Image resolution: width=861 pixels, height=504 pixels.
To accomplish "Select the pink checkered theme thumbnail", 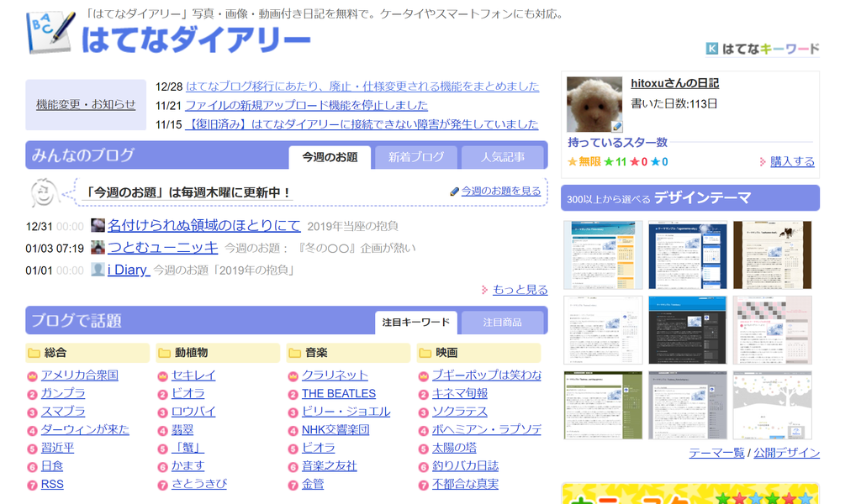I will (x=772, y=330).
